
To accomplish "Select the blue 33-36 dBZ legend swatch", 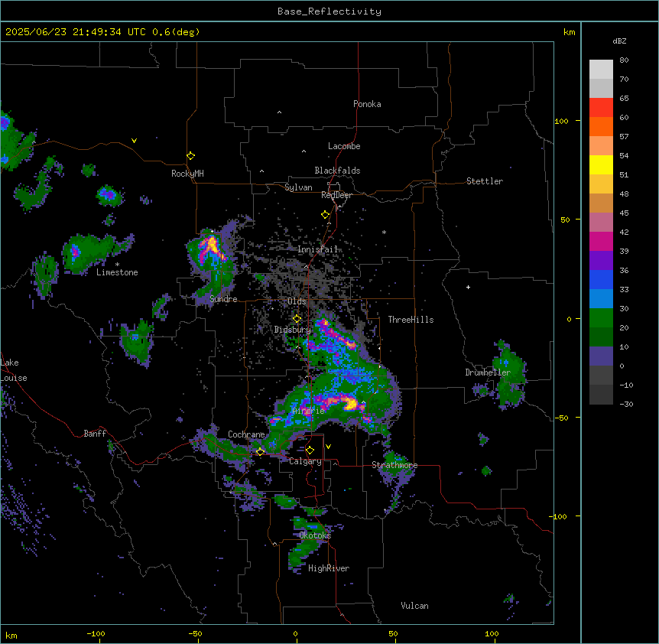I will pos(601,279).
